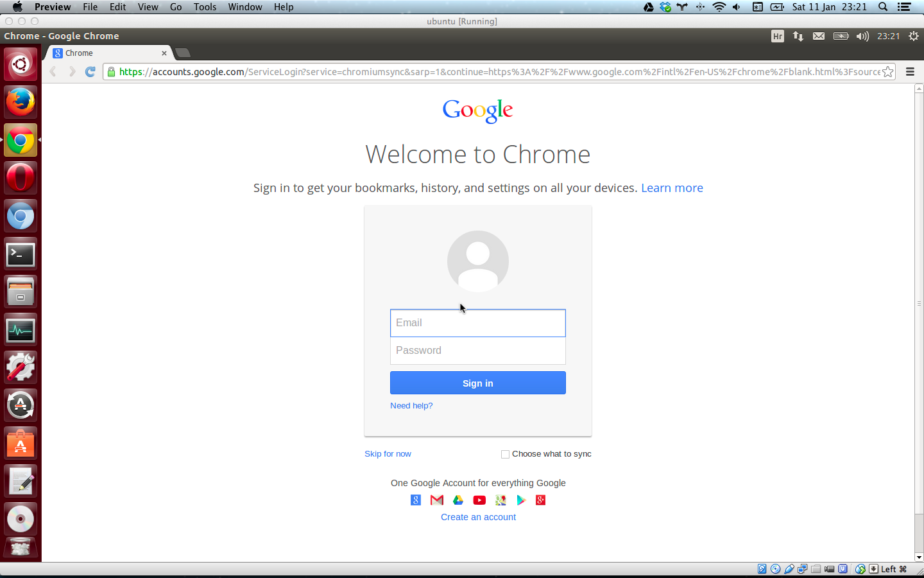Open the View menu
The width and height of the screenshot is (924, 578).
point(148,7)
